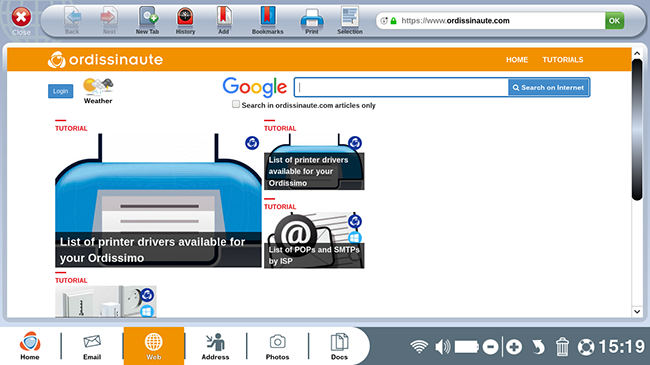Open the Docs app
The height and width of the screenshot is (365, 650).
pos(339,346)
